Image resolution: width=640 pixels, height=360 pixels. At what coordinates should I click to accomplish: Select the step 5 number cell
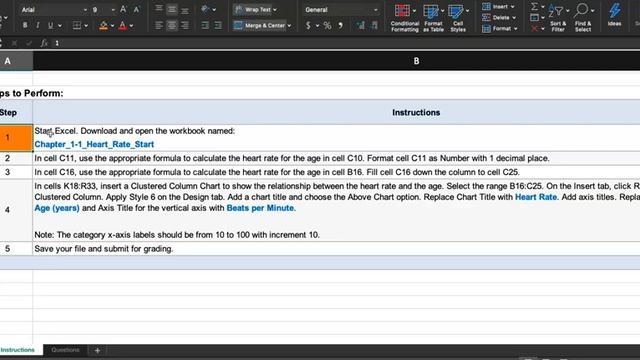click(x=16, y=249)
